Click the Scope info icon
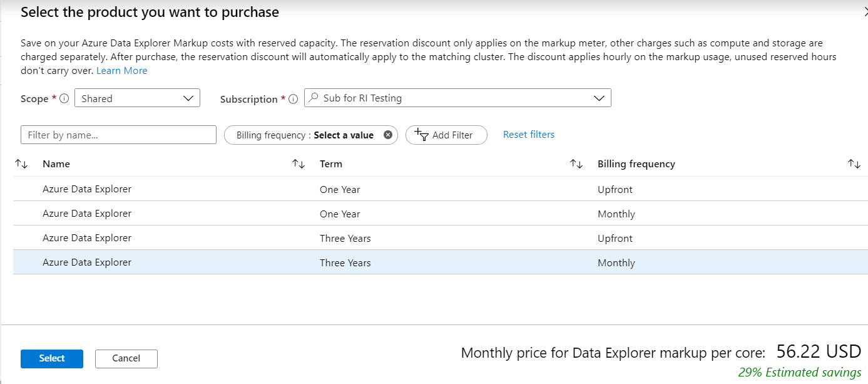The height and width of the screenshot is (384, 868). (64, 99)
